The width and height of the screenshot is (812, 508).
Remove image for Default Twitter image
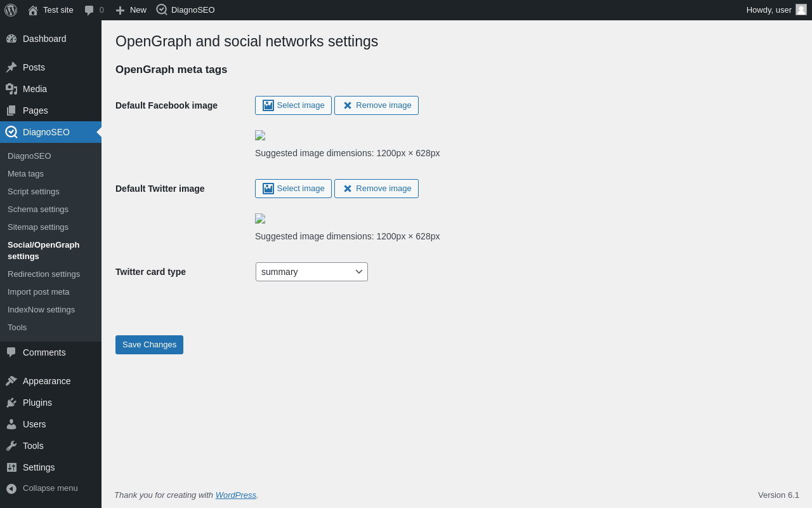(376, 189)
